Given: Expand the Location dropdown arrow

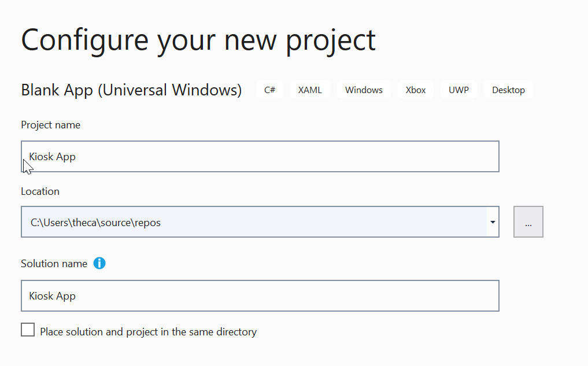Looking at the screenshot, I should point(492,222).
